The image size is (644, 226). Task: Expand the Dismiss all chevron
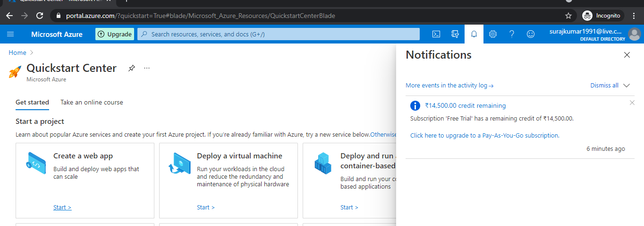click(627, 86)
